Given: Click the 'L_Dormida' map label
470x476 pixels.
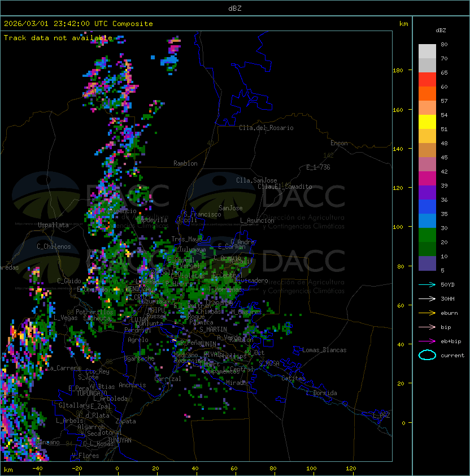Looking at the screenshot, I should click(321, 393).
